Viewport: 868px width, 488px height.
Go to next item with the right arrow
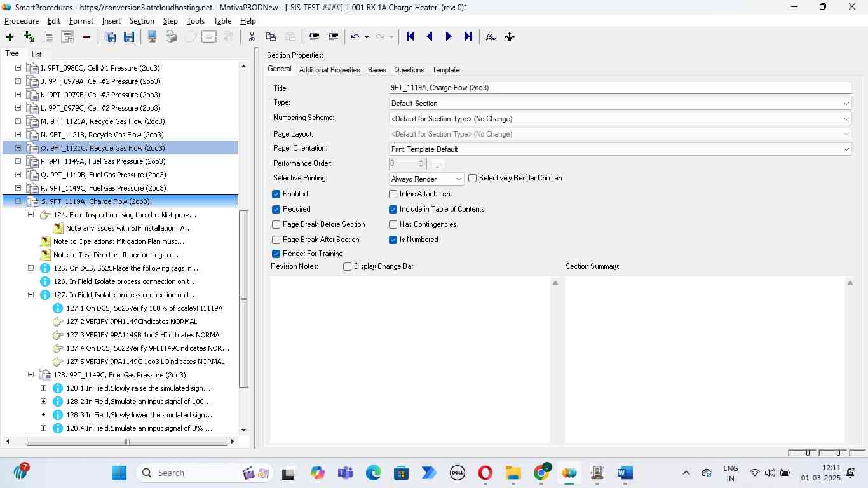click(449, 37)
